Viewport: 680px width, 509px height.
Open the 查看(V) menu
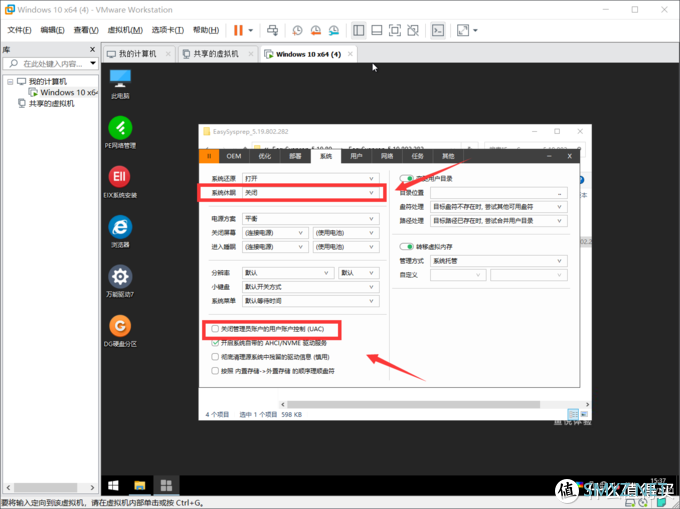tap(86, 30)
